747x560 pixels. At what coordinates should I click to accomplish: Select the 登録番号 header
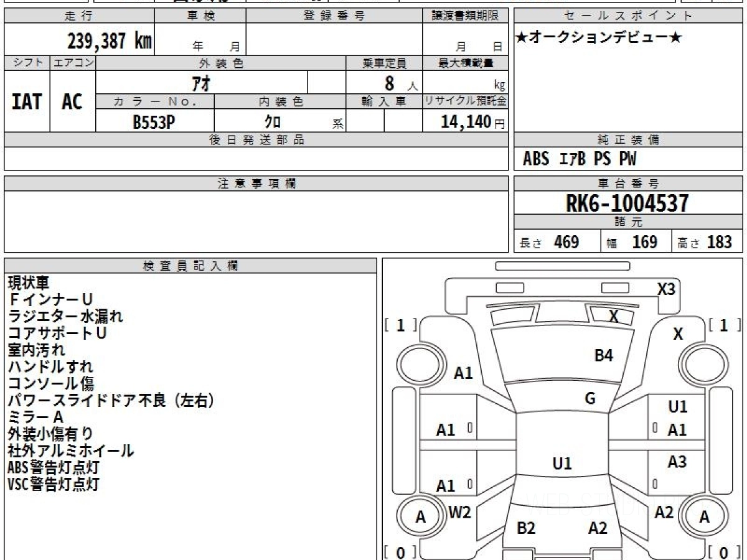(334, 16)
